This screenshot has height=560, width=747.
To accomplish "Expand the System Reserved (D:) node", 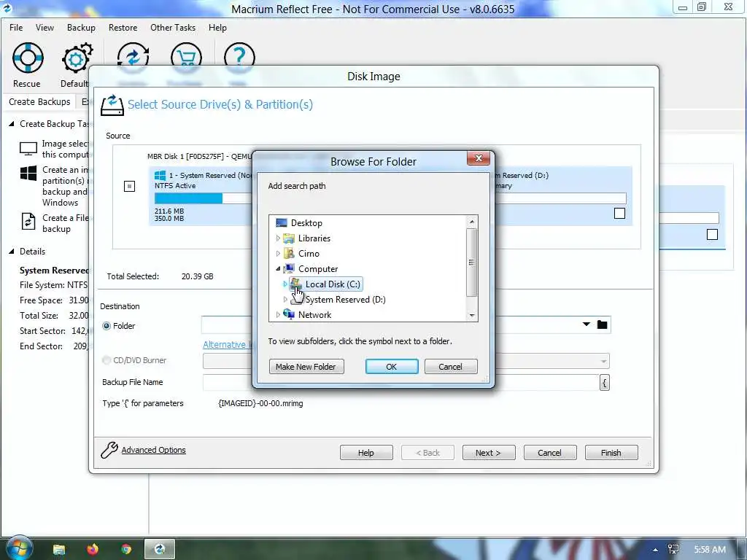I will coord(285,299).
